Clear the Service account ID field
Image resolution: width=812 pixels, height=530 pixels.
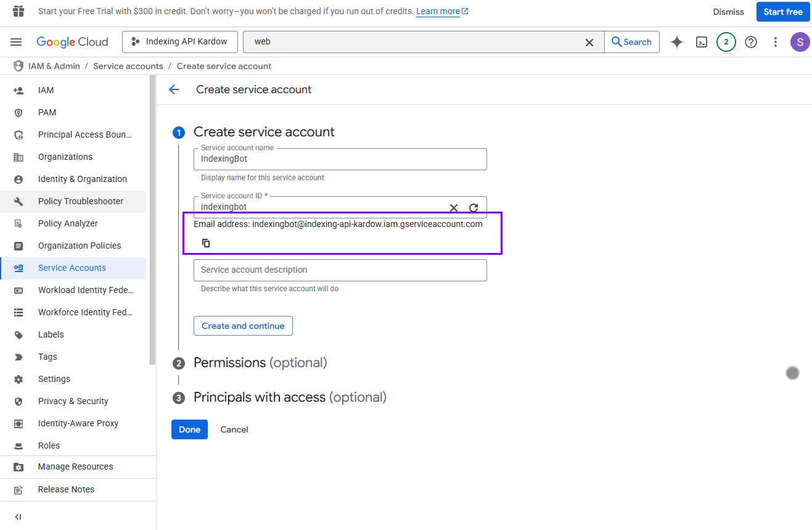(453, 208)
